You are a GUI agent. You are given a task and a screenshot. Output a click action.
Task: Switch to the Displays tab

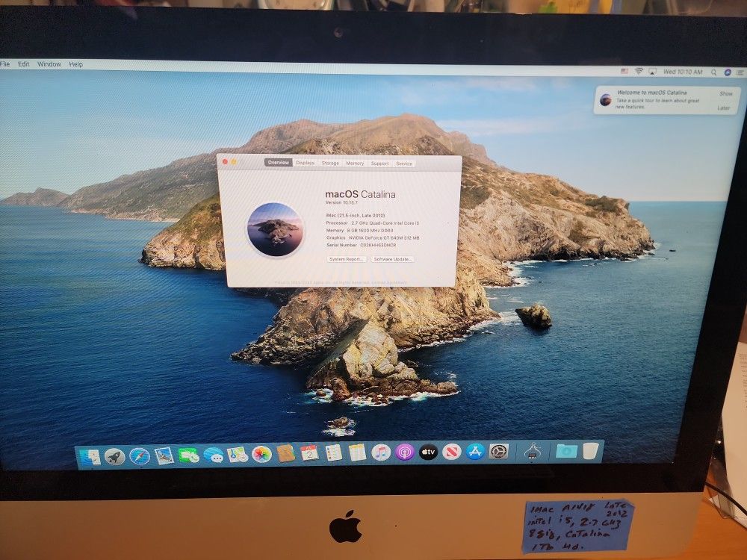305,163
